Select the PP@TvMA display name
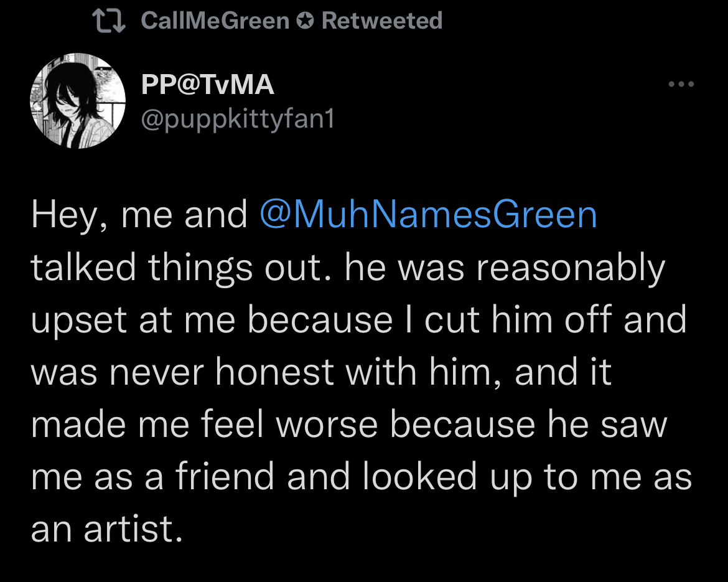Image resolution: width=728 pixels, height=582 pixels. pyautogui.click(x=208, y=85)
